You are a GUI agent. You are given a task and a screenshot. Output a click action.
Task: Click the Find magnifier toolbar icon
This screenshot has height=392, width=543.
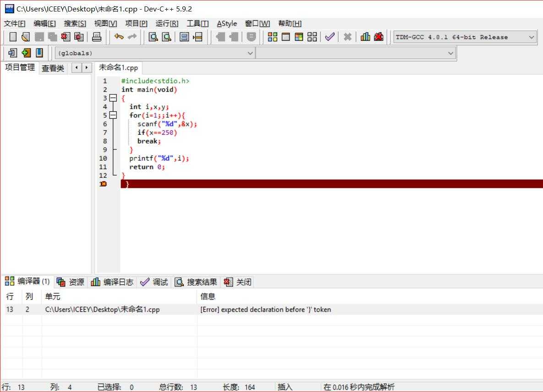[153, 37]
